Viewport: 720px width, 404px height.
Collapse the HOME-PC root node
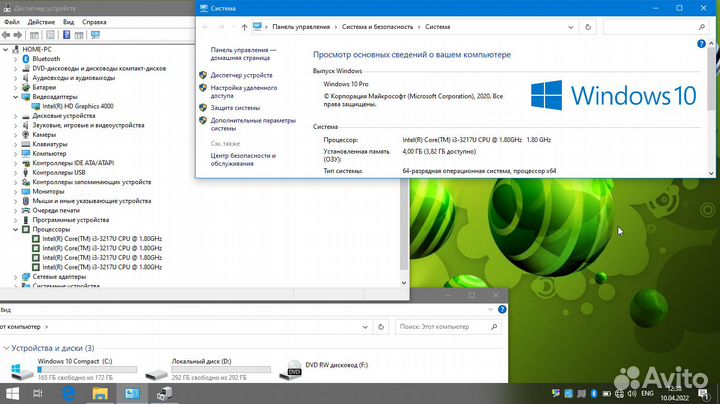[6, 49]
